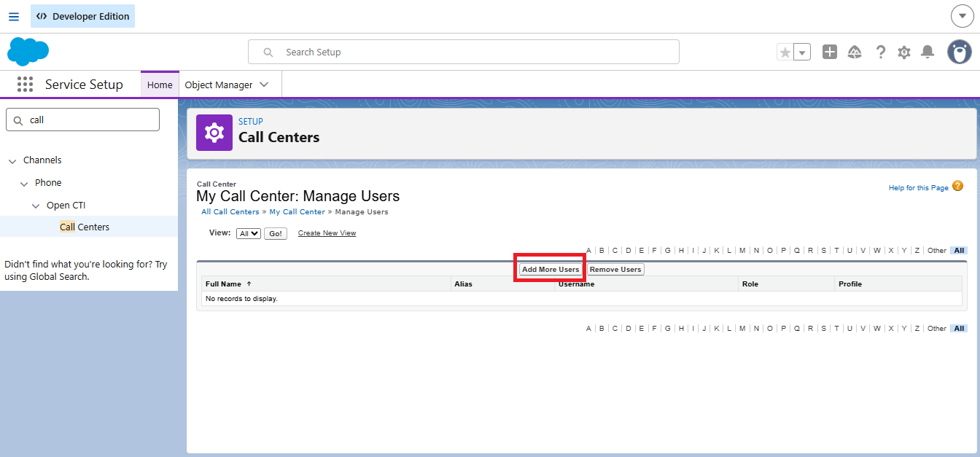
Task: Click the Go! button
Action: click(276, 233)
